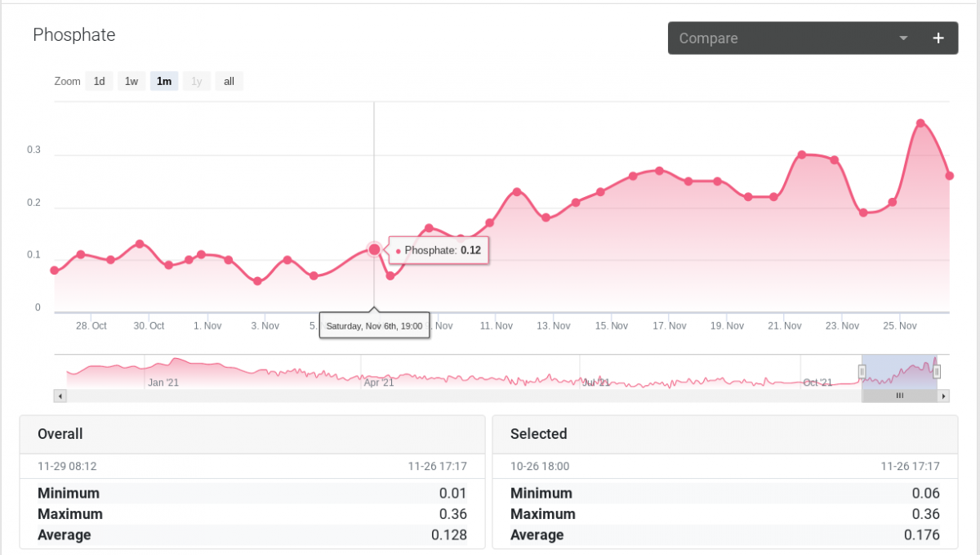980x555 pixels.
Task: Select the 1m zoom button
Action: 164,81
